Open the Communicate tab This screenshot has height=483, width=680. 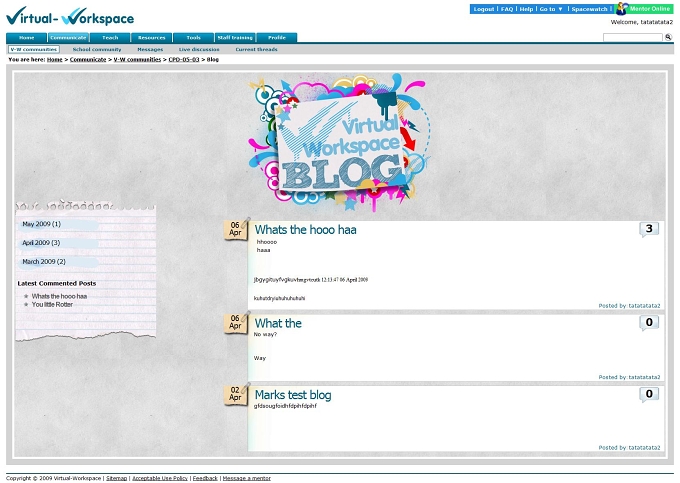(68, 38)
